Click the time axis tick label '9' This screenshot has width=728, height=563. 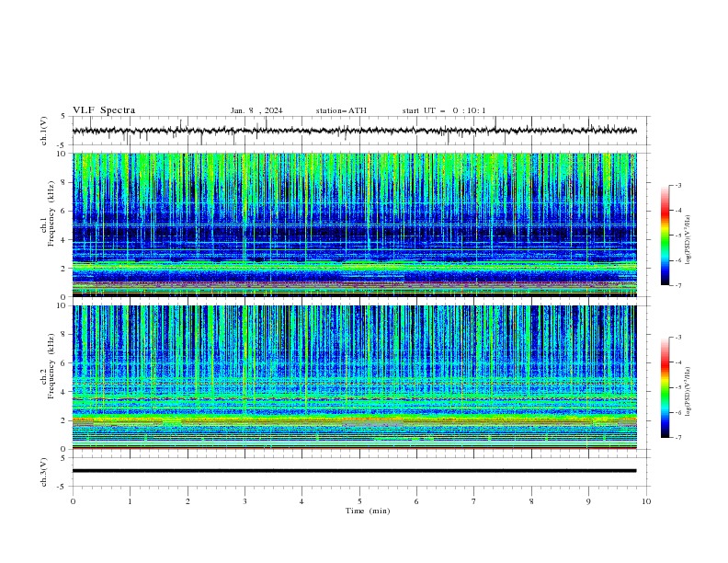point(588,501)
